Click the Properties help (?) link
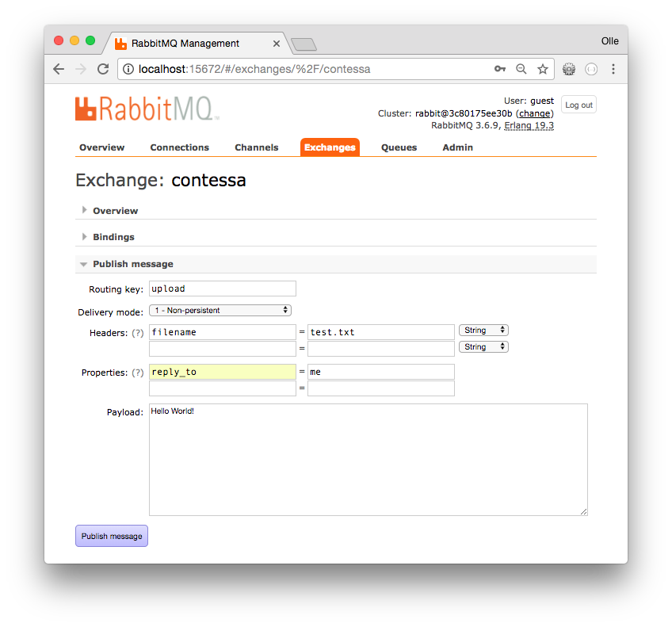 pyautogui.click(x=138, y=373)
